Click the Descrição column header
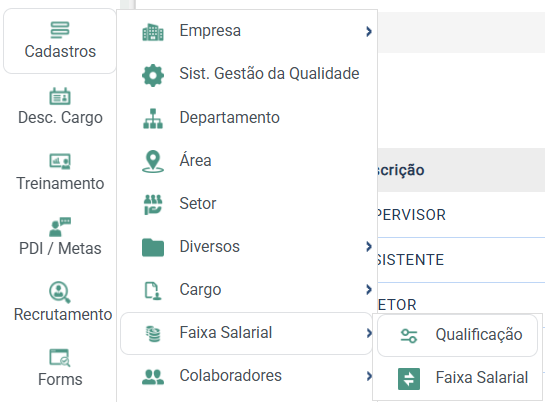This screenshot has width=545, height=402. point(401,170)
